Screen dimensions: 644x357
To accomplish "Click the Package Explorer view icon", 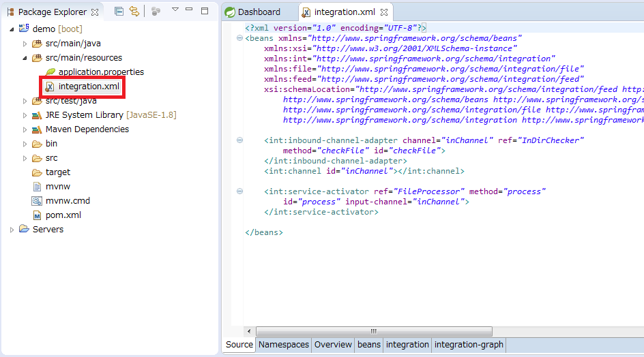I will click(x=11, y=12).
